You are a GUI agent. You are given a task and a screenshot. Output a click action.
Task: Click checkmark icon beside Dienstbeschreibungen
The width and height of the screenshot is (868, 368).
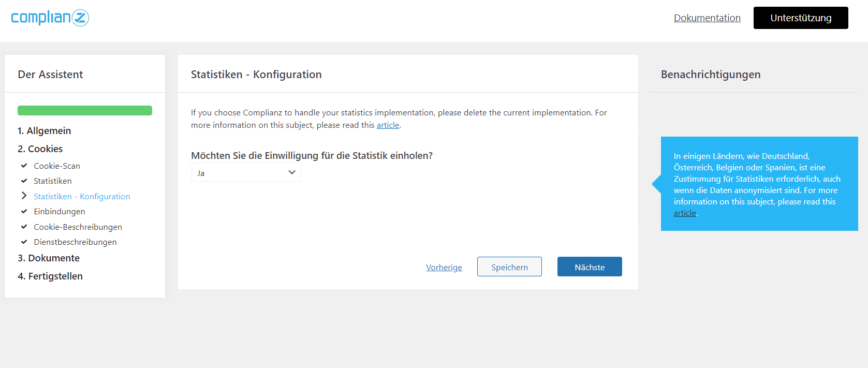click(x=24, y=242)
